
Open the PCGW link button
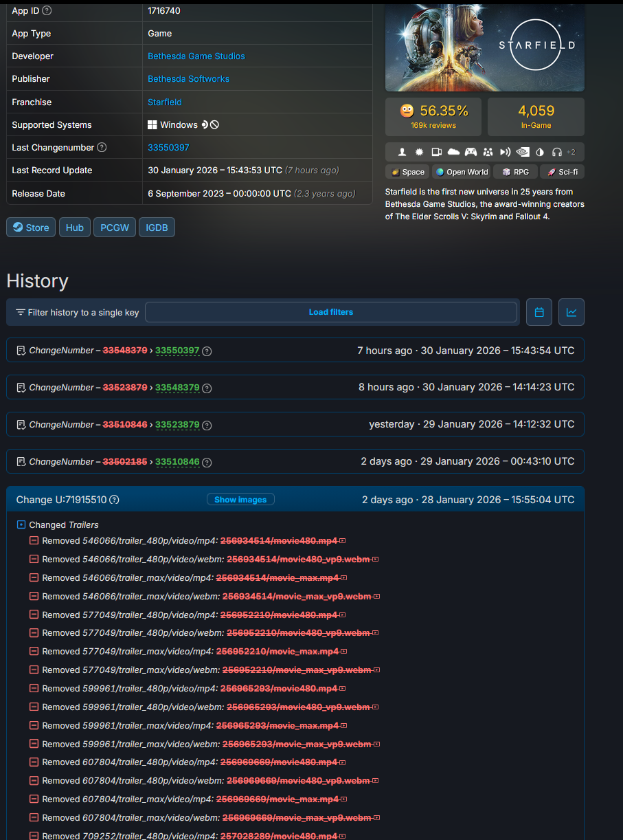click(115, 228)
